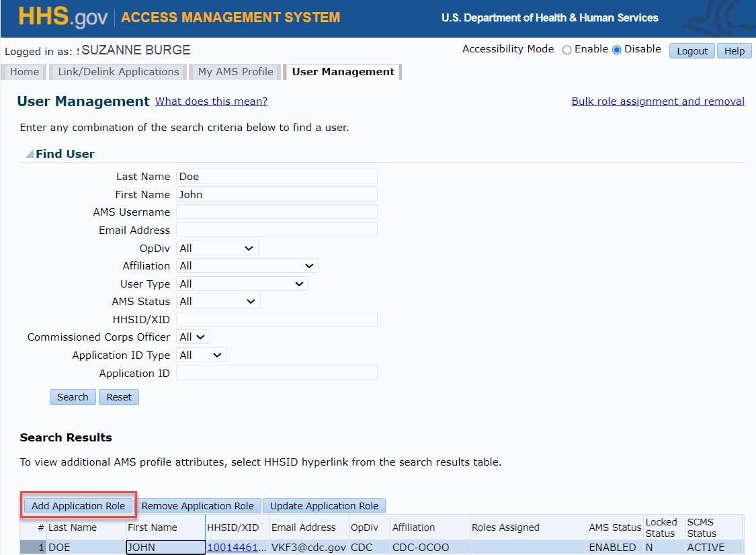Open the User Type dropdown
This screenshot has width=756, height=555.
pos(242,284)
